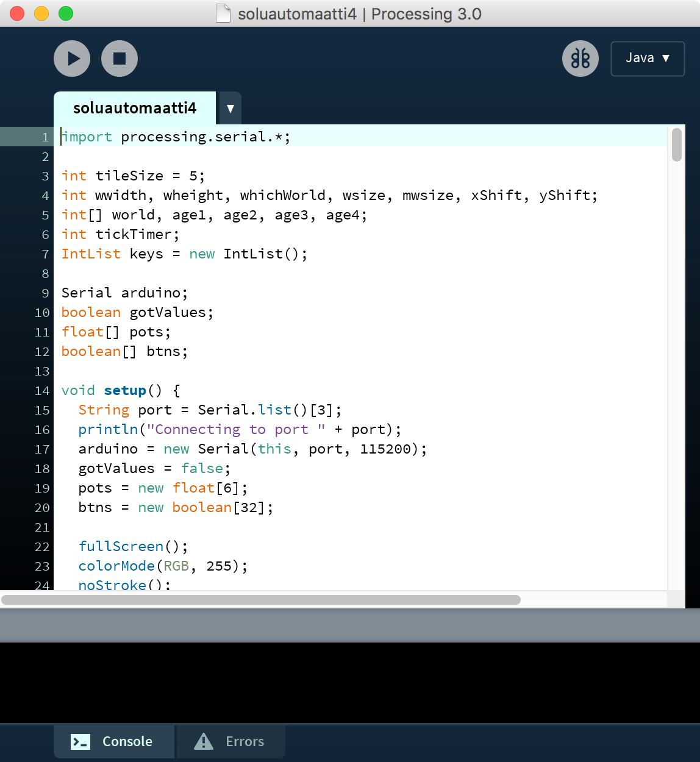Click the green zoom window button
Screen dimensions: 700x762
(66, 13)
